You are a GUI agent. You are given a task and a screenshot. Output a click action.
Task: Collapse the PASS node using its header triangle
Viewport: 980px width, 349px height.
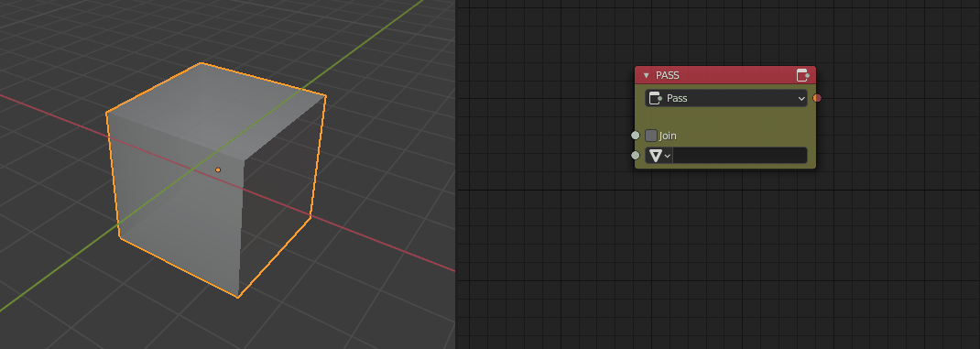click(647, 76)
